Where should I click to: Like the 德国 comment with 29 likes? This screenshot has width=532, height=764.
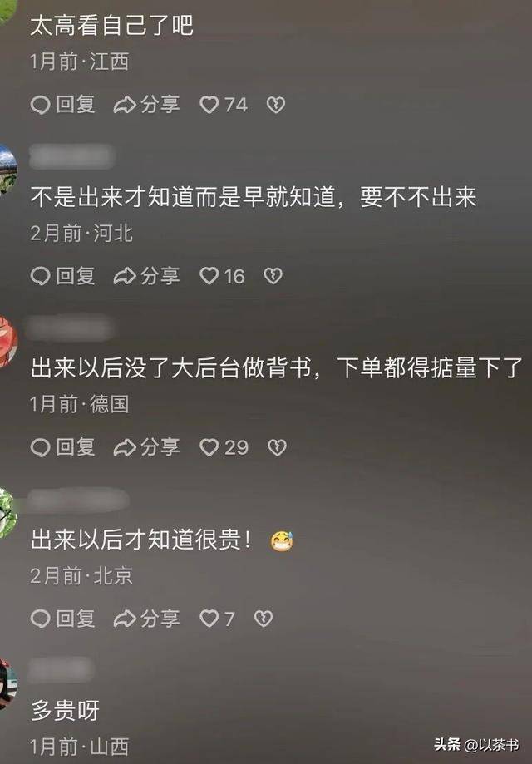[224, 447]
